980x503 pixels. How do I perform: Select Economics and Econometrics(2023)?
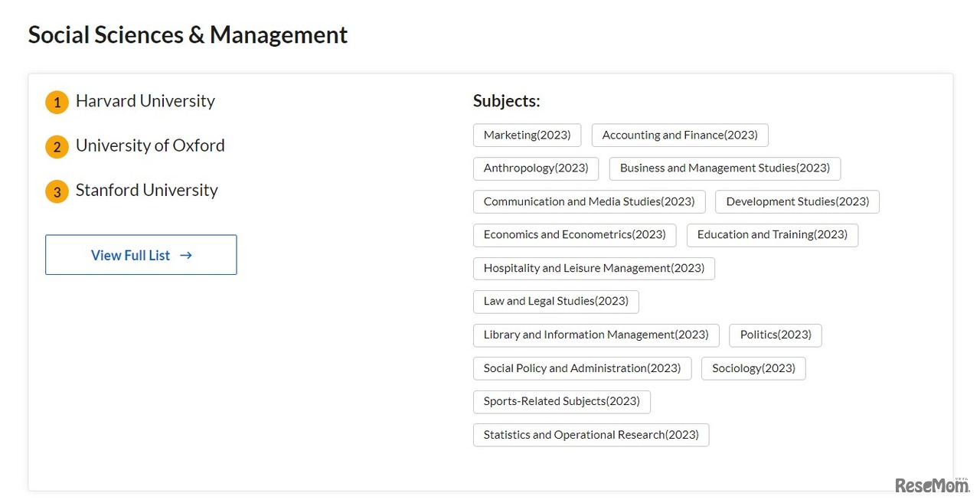(574, 235)
